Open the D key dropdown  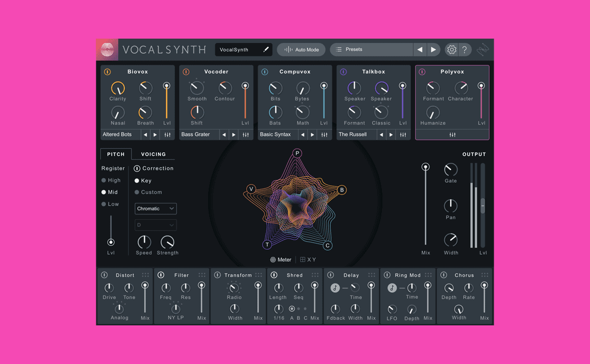pyautogui.click(x=155, y=225)
